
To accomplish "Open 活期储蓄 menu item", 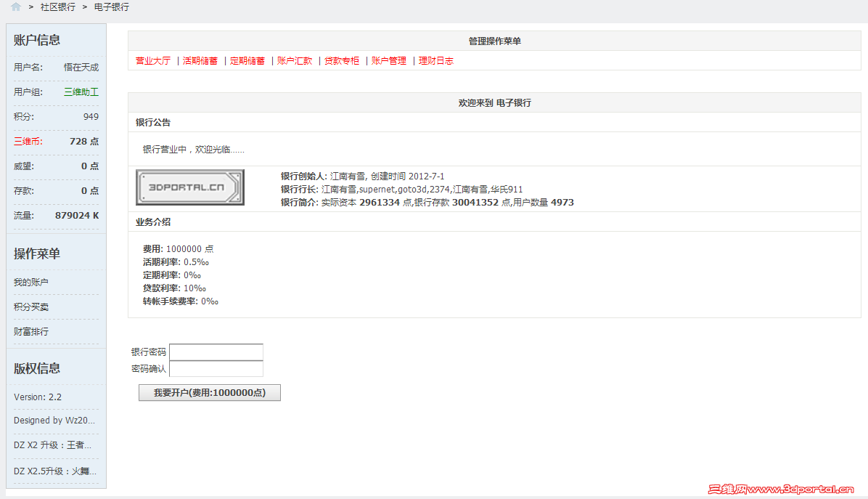I will point(200,61).
